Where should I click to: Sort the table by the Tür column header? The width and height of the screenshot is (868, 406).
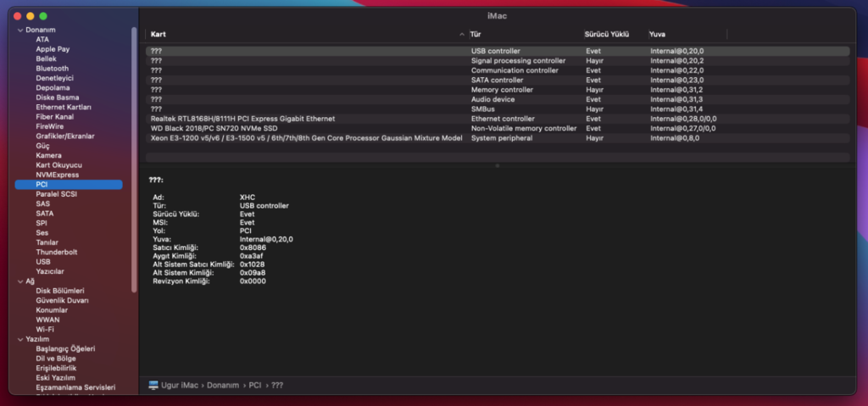476,34
